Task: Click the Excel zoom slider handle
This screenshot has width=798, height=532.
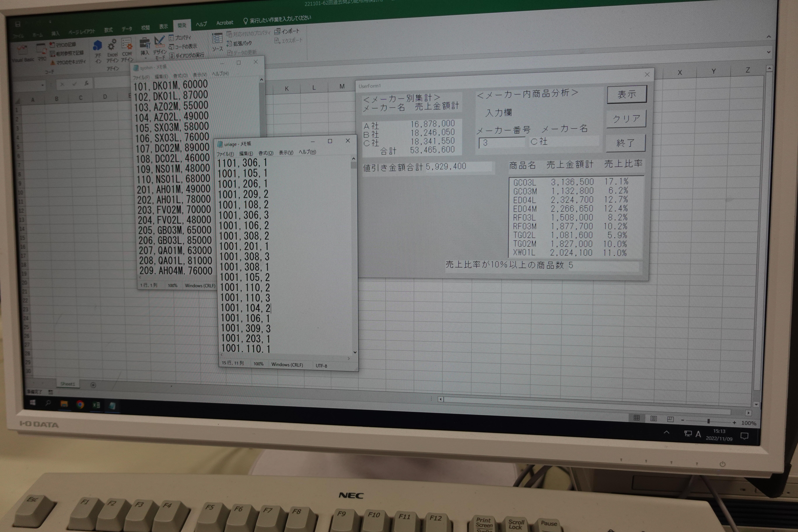Action: (708, 421)
